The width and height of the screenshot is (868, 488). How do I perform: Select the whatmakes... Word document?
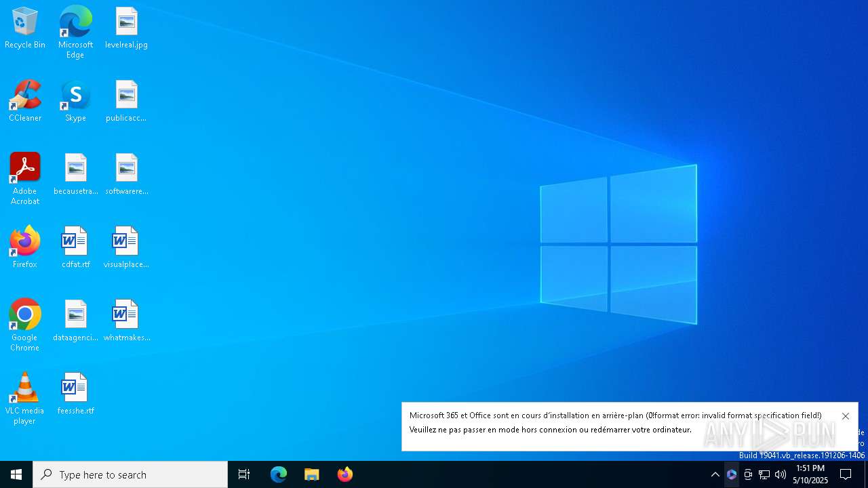(126, 321)
